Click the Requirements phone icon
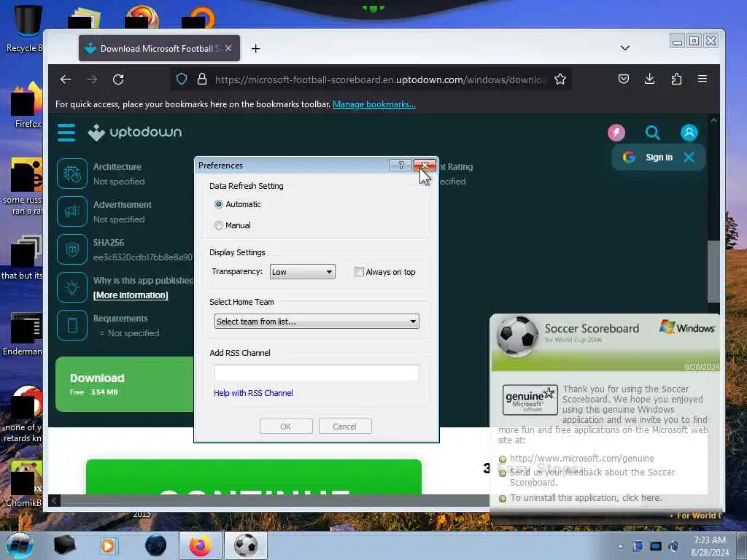 72,325
